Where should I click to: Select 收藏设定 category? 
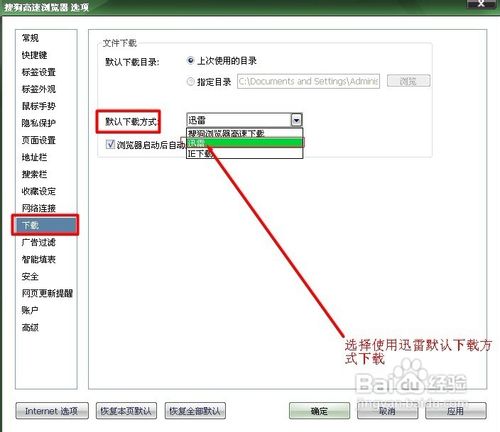(39, 191)
